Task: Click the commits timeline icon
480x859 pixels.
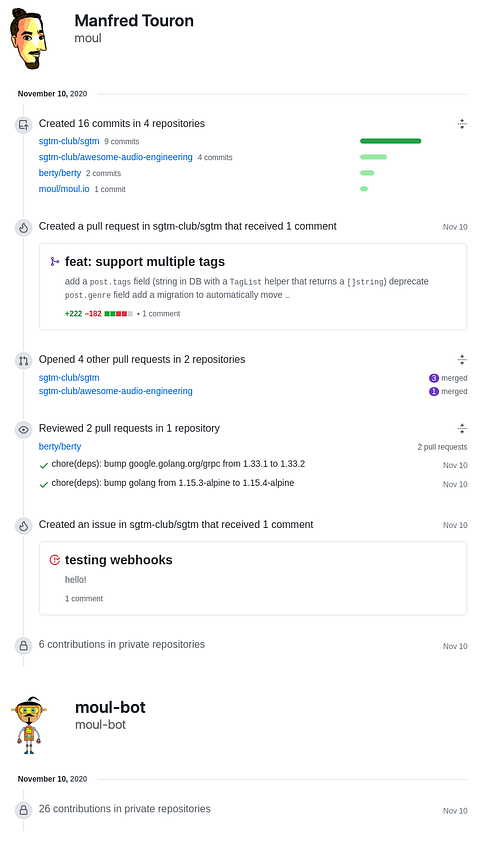Action: coord(23,125)
